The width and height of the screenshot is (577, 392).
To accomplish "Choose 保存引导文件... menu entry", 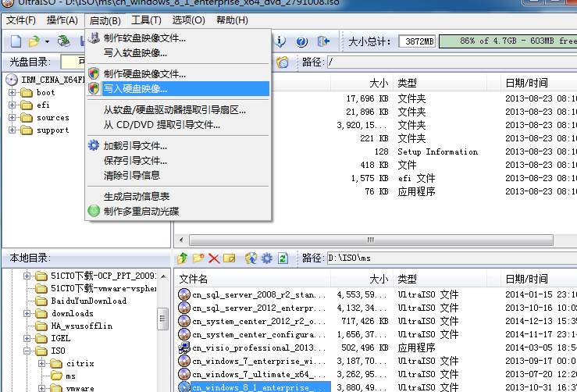I will pyautogui.click(x=179, y=161).
